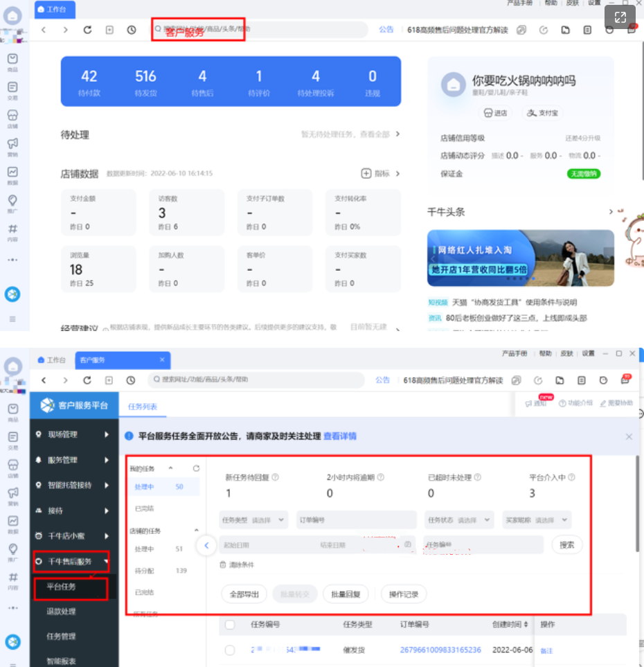Open the 查看详情 link in the announcement

(340, 436)
